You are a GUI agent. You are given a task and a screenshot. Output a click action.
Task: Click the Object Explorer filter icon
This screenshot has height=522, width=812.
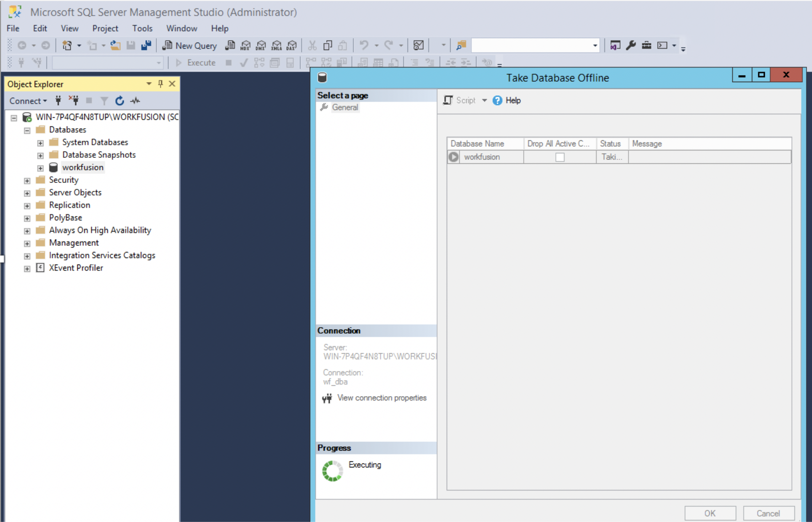[104, 101]
